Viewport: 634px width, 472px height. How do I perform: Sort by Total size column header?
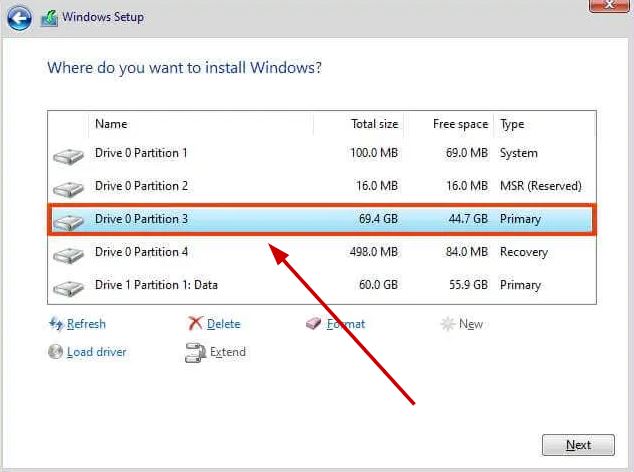click(x=360, y=124)
